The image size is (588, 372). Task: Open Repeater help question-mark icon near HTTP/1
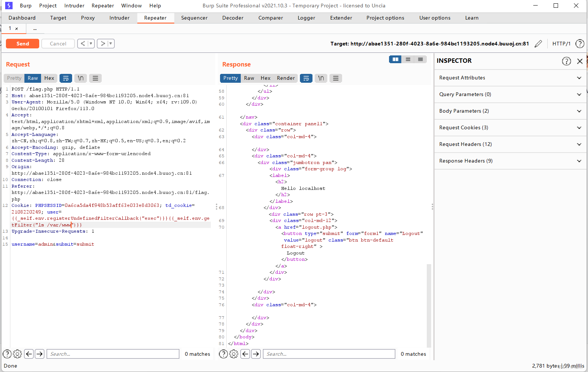pyautogui.click(x=580, y=44)
